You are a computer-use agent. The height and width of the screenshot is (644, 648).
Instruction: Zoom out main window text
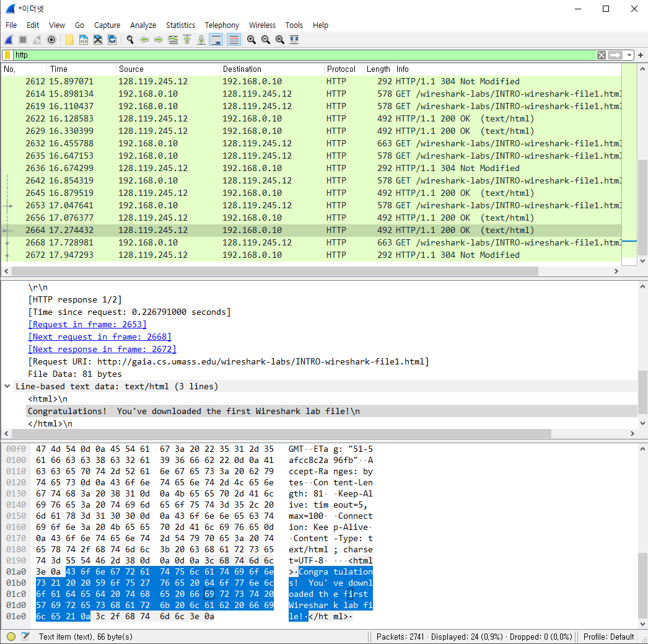[x=266, y=40]
